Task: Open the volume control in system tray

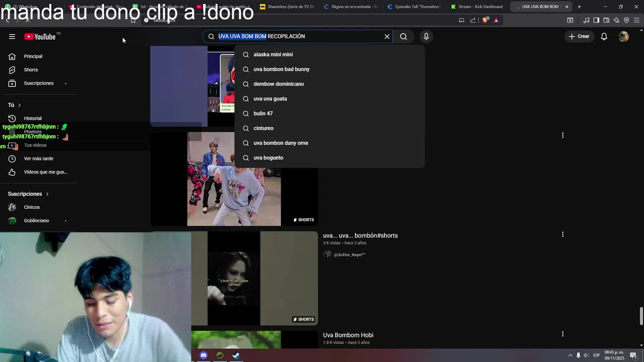Action: 586,355
